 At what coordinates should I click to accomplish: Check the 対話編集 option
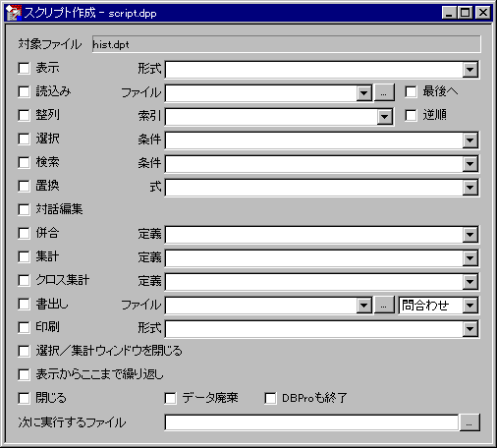24,210
